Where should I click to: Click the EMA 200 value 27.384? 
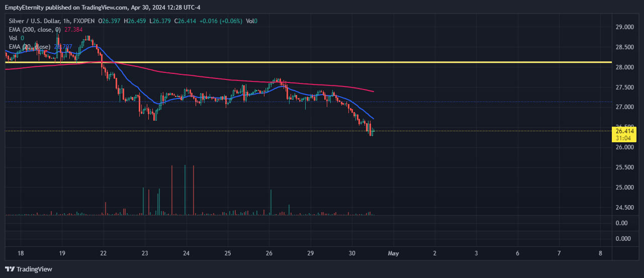pos(73,30)
